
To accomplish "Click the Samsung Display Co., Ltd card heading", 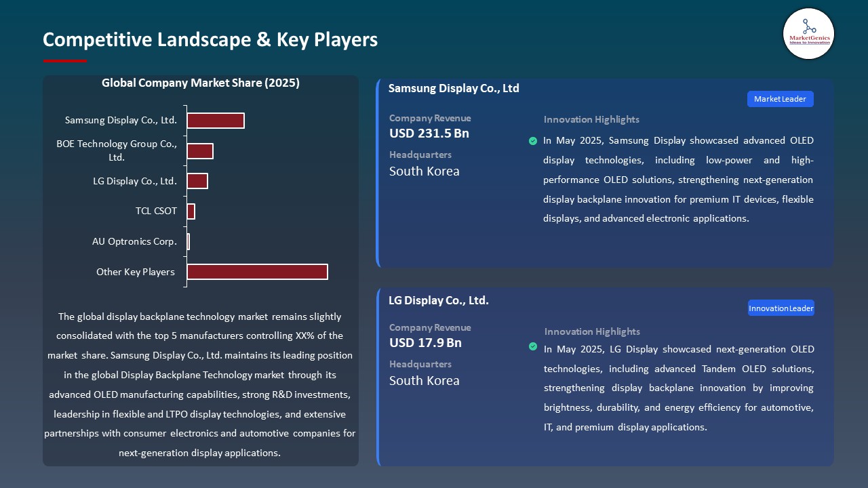I will pyautogui.click(x=454, y=88).
